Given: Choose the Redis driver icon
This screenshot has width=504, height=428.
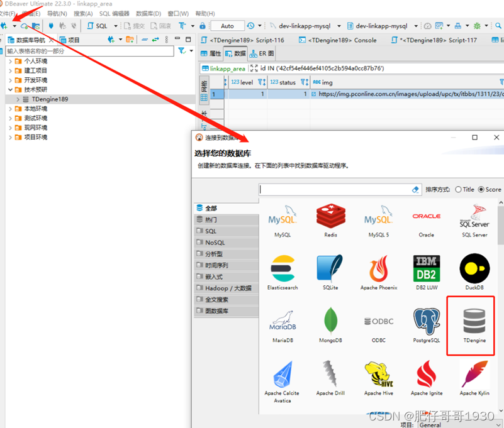Looking at the screenshot, I should coord(330,221).
